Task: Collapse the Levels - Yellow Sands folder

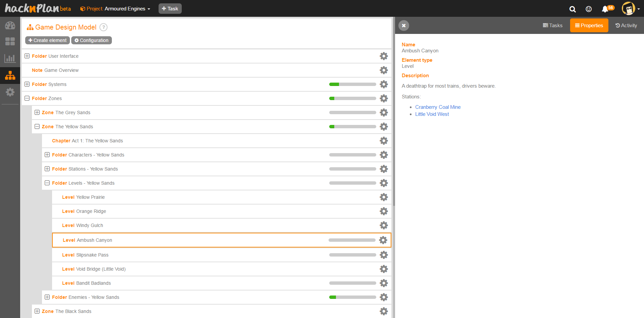Action: 47,183
